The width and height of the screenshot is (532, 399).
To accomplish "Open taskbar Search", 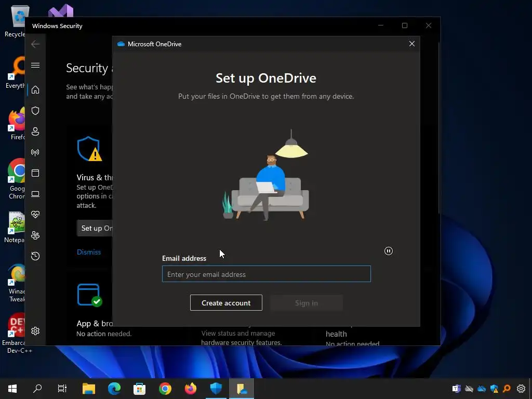I will coord(37,389).
